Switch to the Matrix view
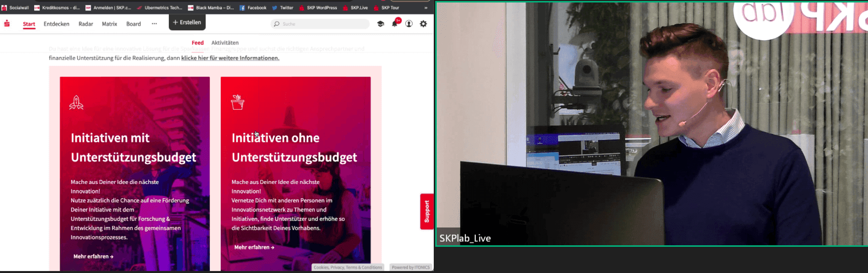868x273 pixels. (x=109, y=24)
